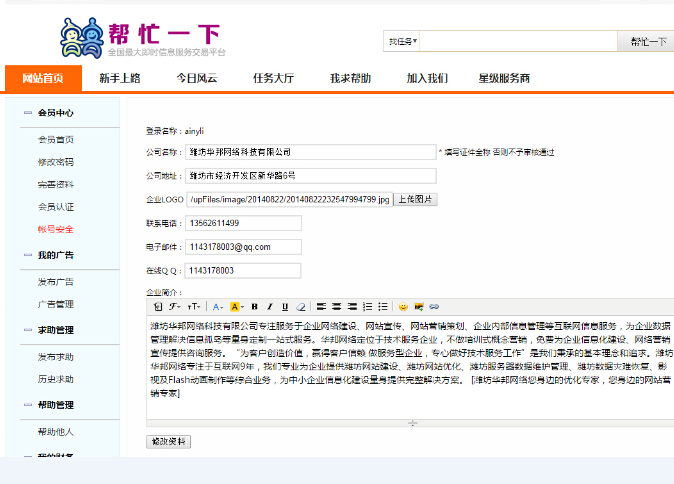Open the 任务大厅 navigation tab
Image resolution: width=674 pixels, height=484 pixels.
(273, 78)
